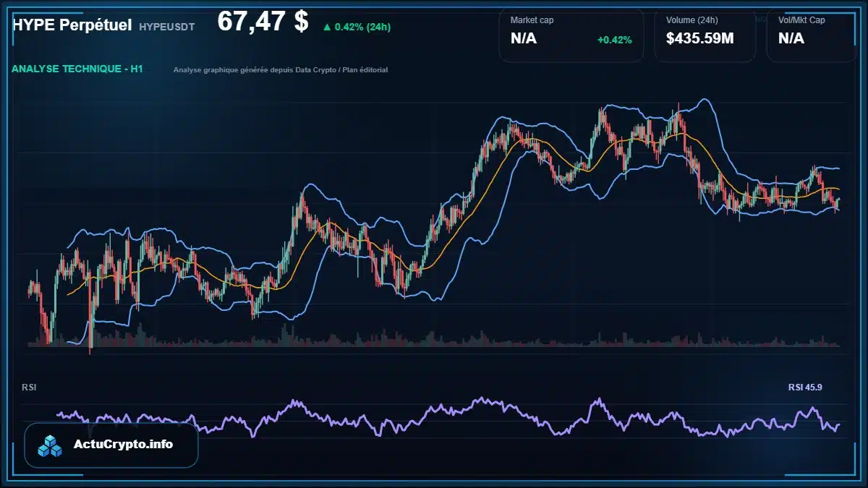Click the HYPEUSDT ticker symbol
Image resolution: width=868 pixels, height=488 pixels.
click(168, 27)
